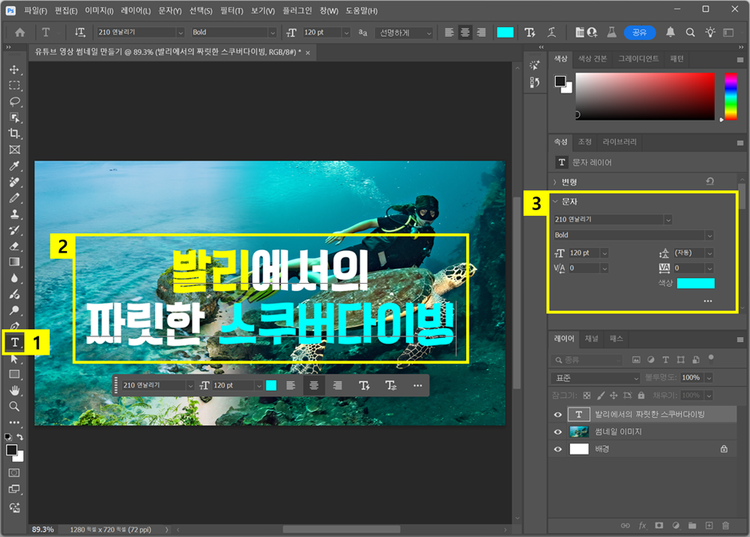The width and height of the screenshot is (750, 537).
Task: Select the Blur tool
Action: coord(14,278)
